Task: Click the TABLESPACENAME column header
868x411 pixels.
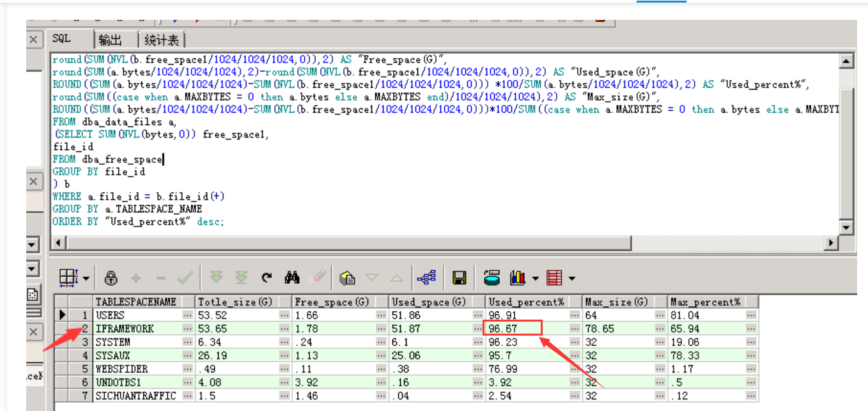Action: tap(136, 302)
